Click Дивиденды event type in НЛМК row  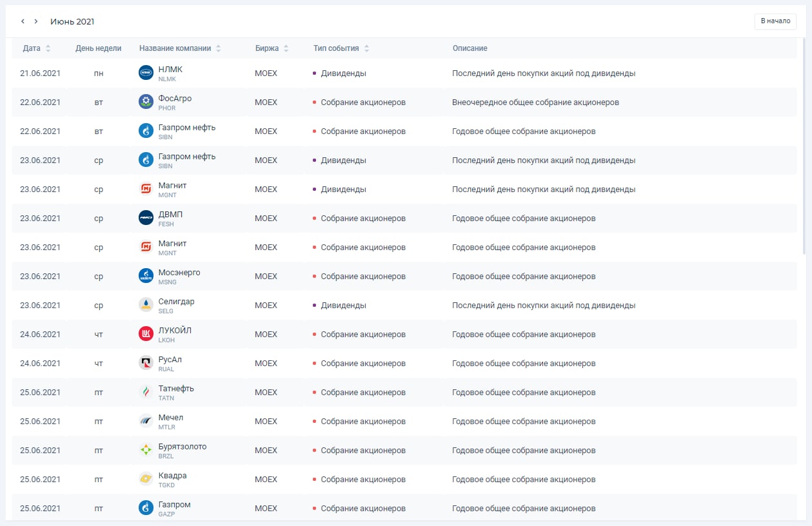(343, 73)
